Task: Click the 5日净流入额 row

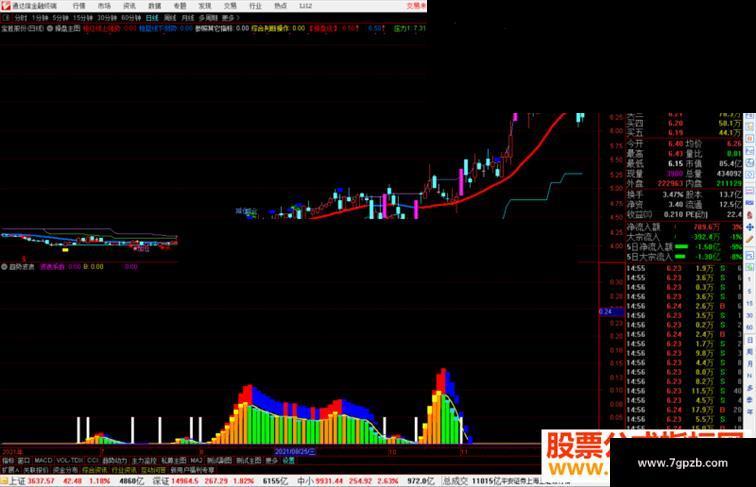Action: coord(684,247)
